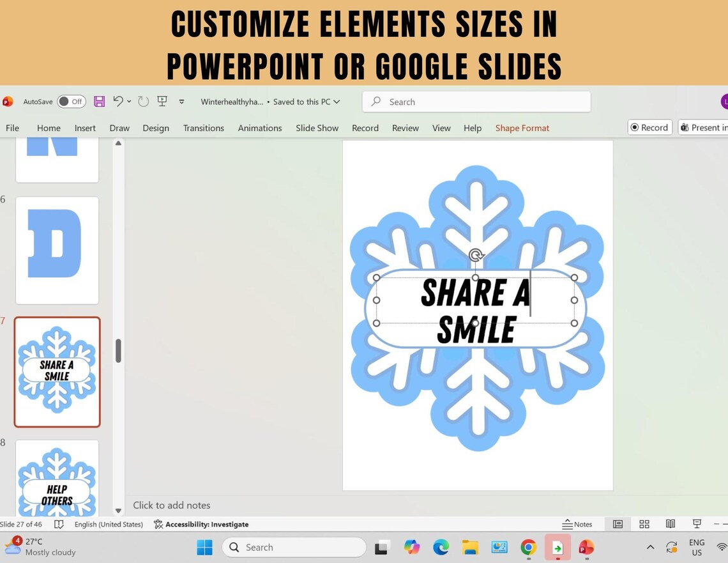This screenshot has height=563, width=728.
Task: Open the Transitions ribbon tab
Action: point(203,128)
